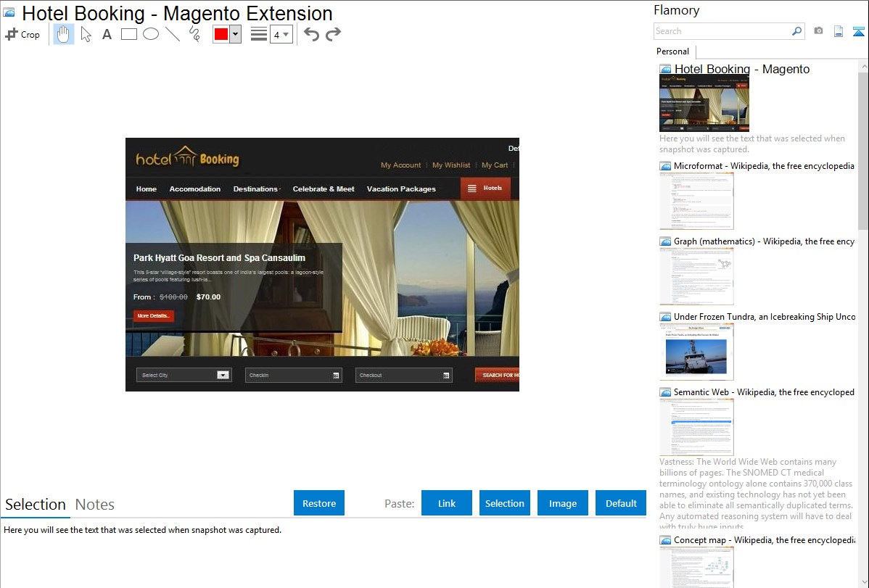Click the Graph (mathematics) title text
The width and height of the screenshot is (869, 588).
(764, 241)
